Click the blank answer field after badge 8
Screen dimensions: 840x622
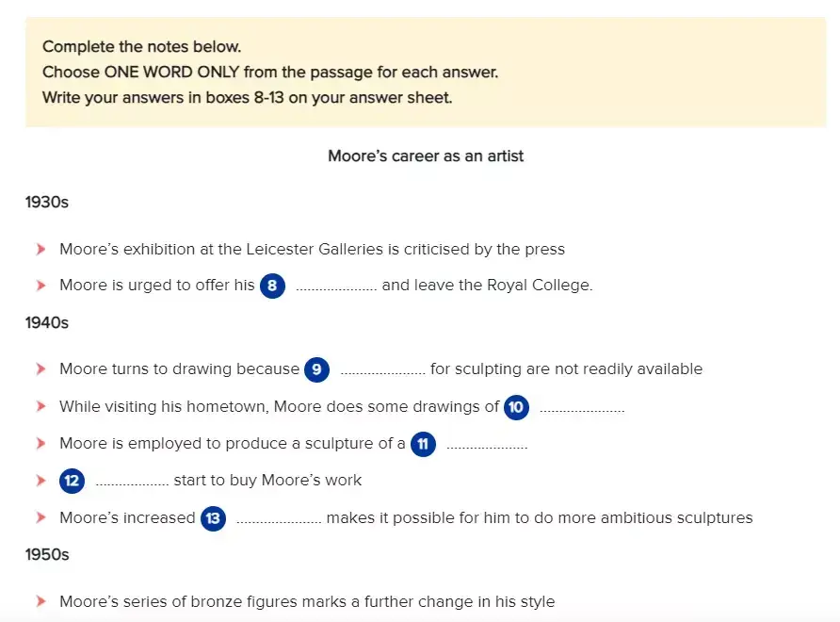point(335,287)
